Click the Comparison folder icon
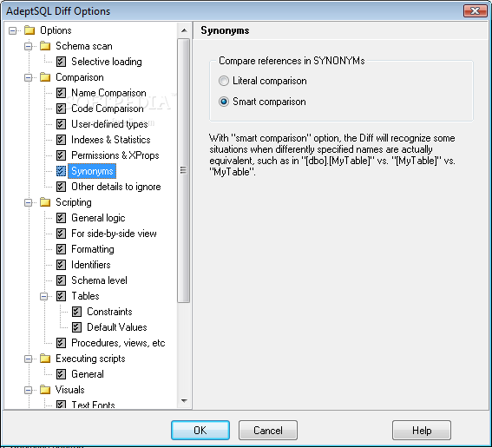492x448 pixels. tap(45, 77)
